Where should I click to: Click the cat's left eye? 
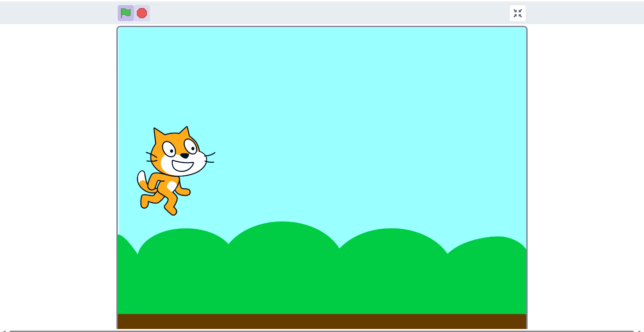pyautogui.click(x=169, y=149)
